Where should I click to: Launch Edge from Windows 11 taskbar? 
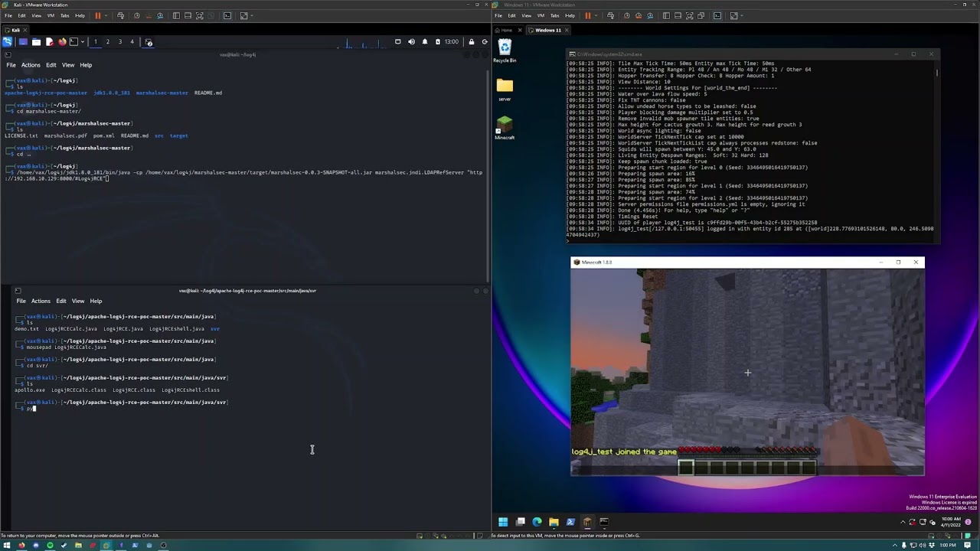pos(537,522)
